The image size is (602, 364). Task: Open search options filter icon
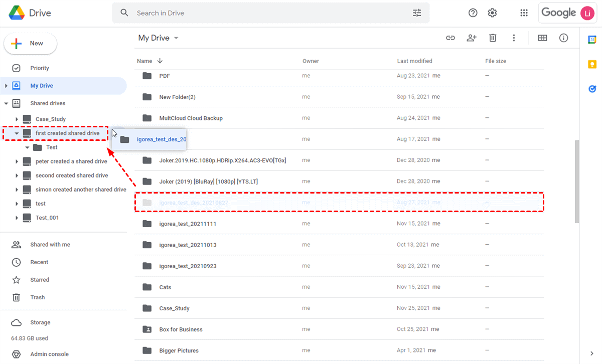coord(417,13)
